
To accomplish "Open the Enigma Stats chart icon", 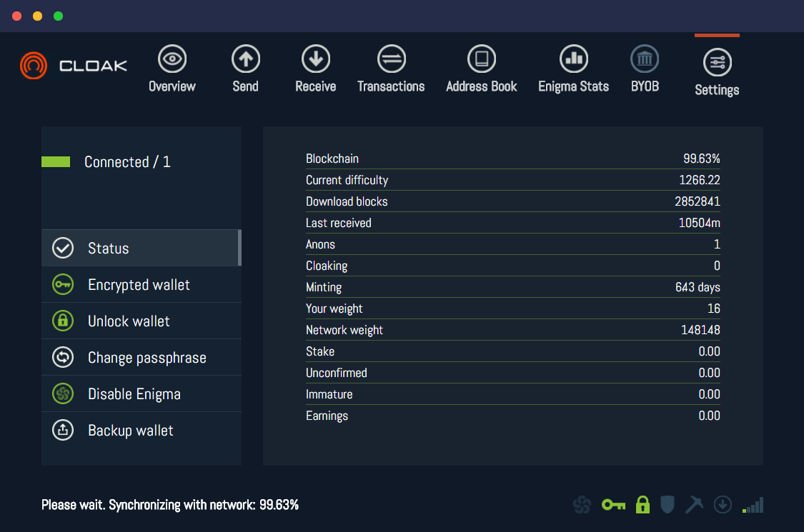I will [574, 59].
